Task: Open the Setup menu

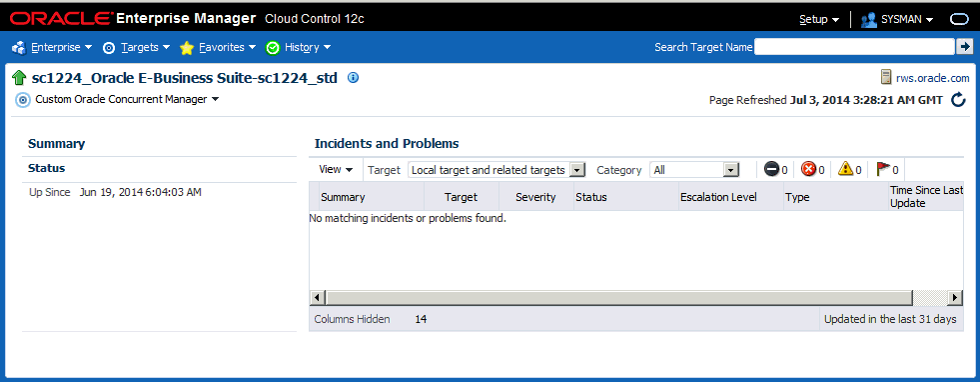Action: 819,19
